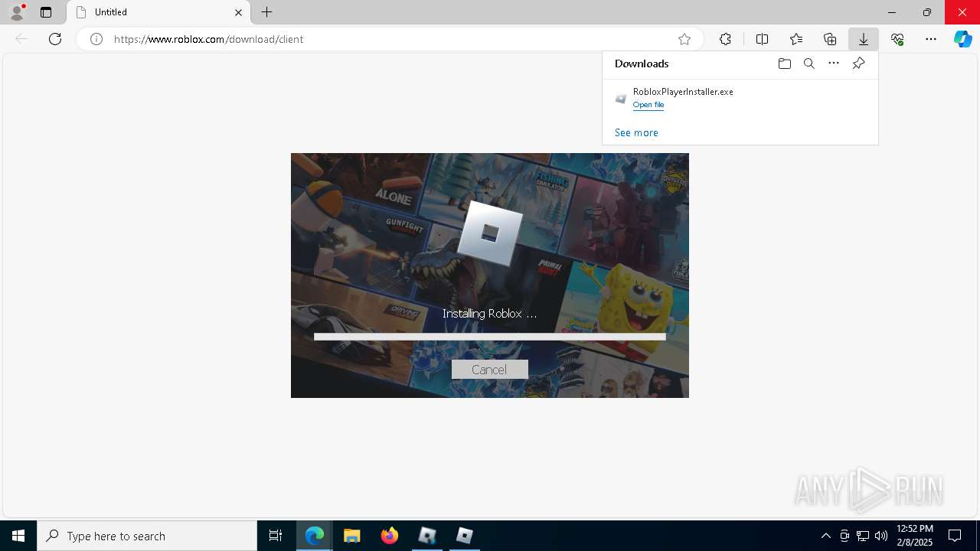980x551 pixels.
Task: Click the Roblox install progress bar
Action: coord(489,337)
